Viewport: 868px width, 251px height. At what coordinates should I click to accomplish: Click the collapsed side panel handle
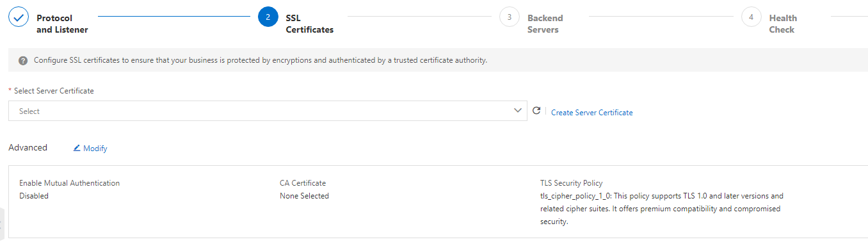[x=3, y=225]
